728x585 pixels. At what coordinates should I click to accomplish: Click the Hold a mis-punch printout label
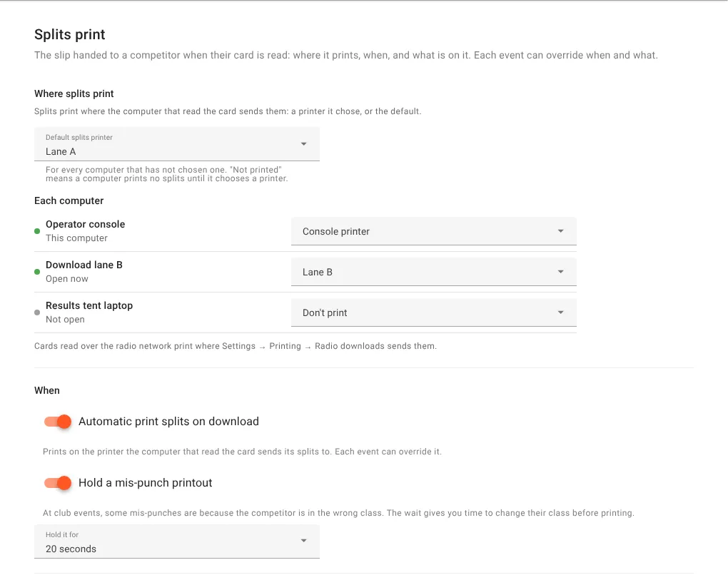(146, 483)
